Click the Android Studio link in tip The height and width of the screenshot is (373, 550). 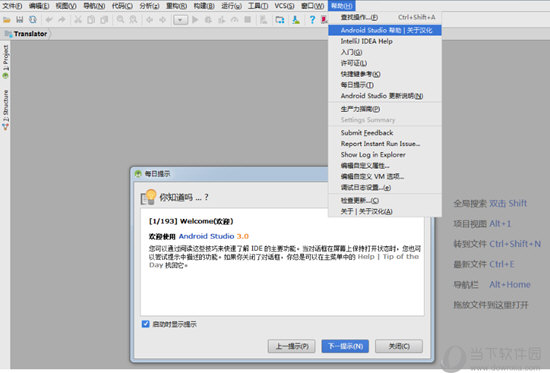point(206,236)
